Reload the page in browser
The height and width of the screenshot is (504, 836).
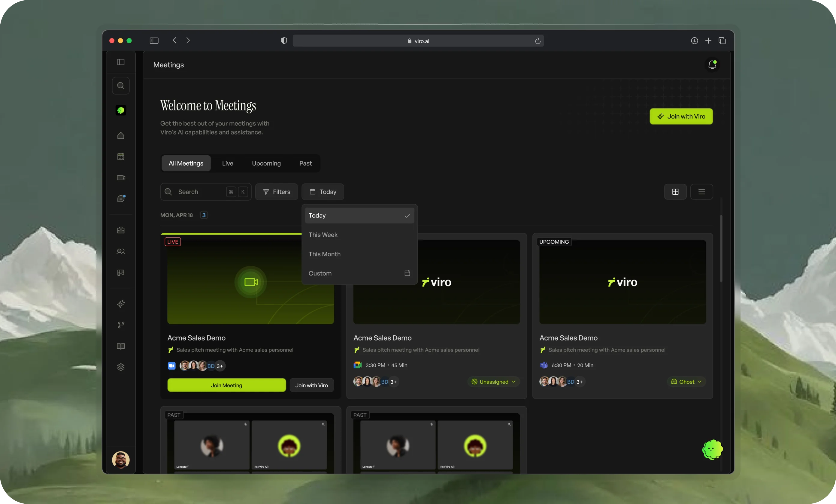538,41
